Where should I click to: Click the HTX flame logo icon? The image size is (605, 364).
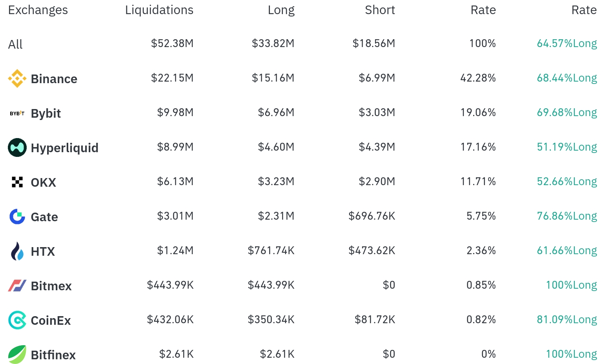pos(17,251)
